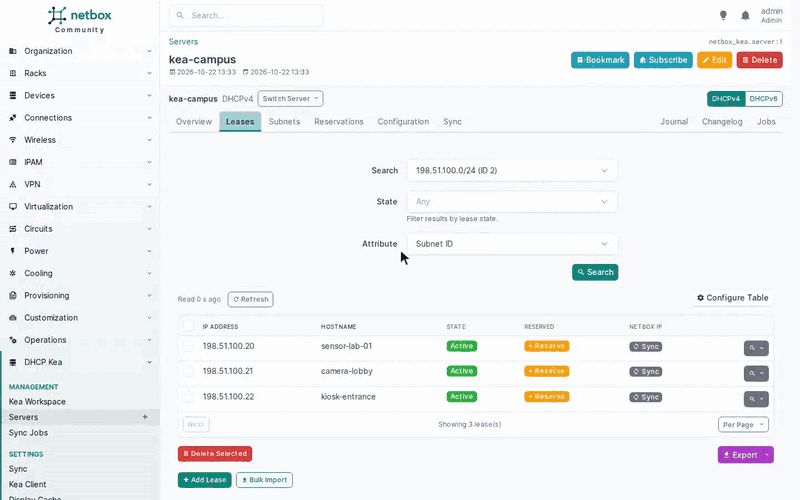The width and height of the screenshot is (800, 500).
Task: Open notifications bell icon
Action: pyautogui.click(x=745, y=15)
